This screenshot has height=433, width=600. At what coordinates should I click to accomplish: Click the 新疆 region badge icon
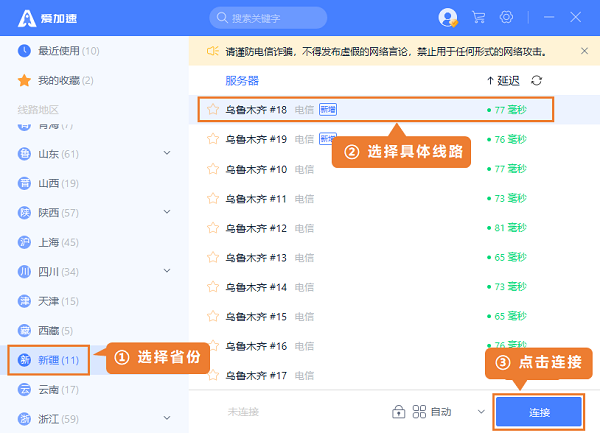coord(24,360)
